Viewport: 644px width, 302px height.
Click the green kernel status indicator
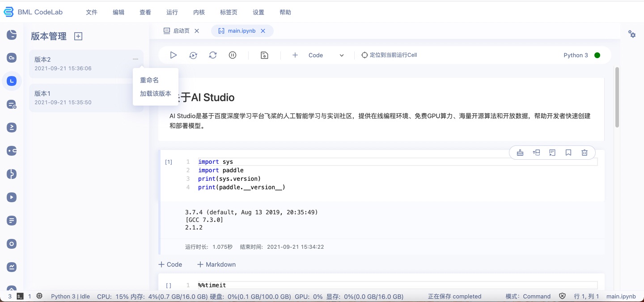click(x=597, y=55)
